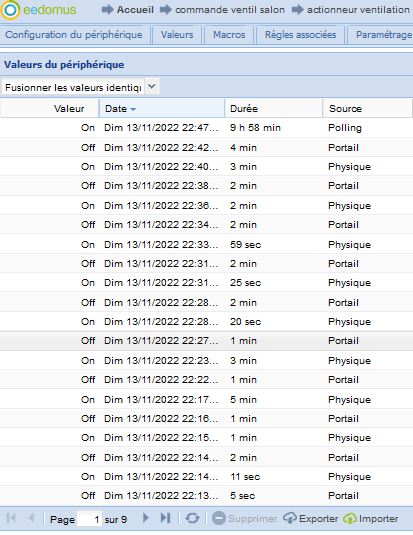Navigate to Accueil breadcrumb link
The image size is (413, 535).
(x=135, y=10)
